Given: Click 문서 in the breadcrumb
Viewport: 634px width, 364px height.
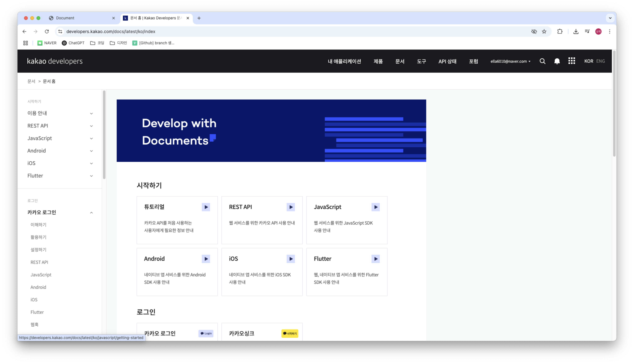Looking at the screenshot, I should pyautogui.click(x=31, y=81).
